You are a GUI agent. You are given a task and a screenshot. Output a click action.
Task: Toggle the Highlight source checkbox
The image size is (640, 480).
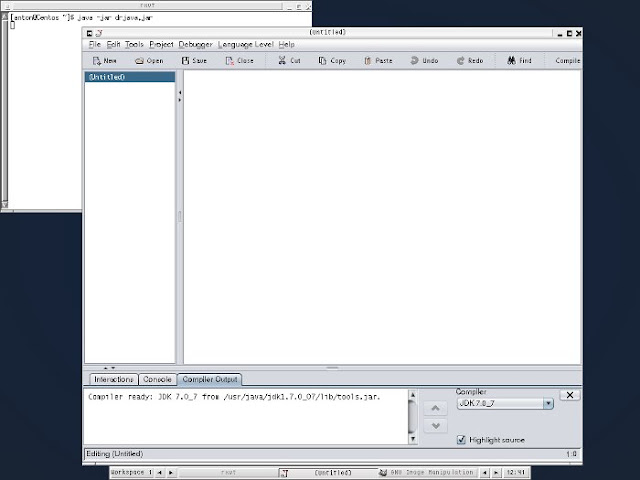[x=461, y=440]
